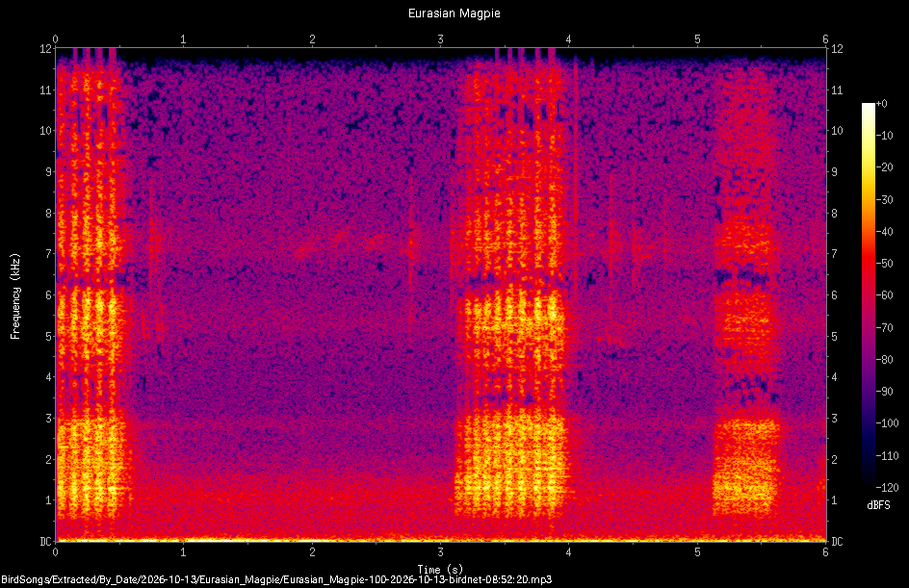This screenshot has height=588, width=909.
Task: Click the dBFS color scale bar
Action: pyautogui.click(x=868, y=294)
